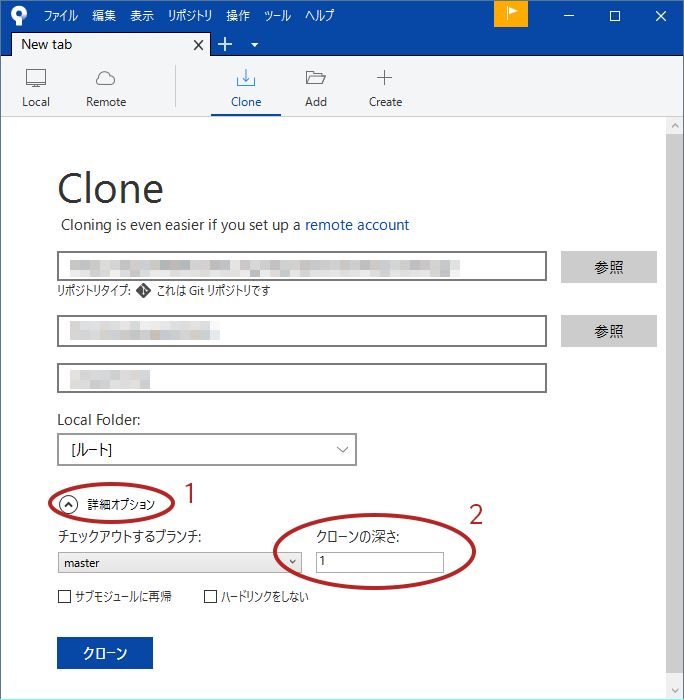Follow the remote account link

357,225
